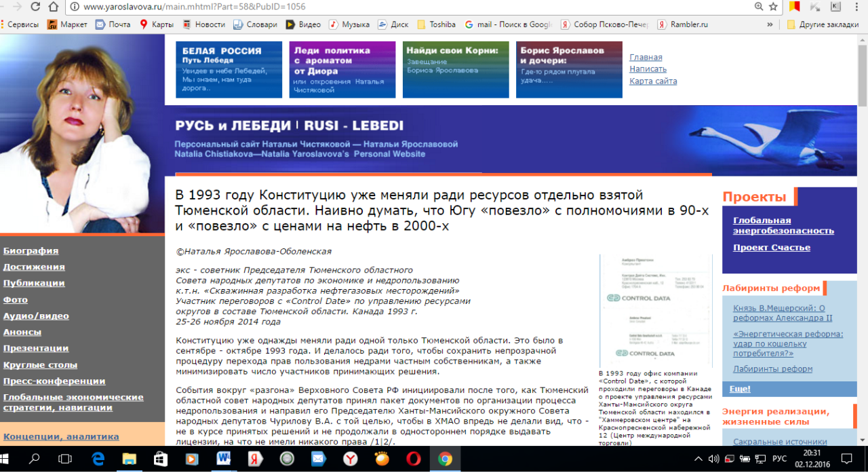
Task: Open the Toshiba bookmarks folder
Action: coord(436,24)
